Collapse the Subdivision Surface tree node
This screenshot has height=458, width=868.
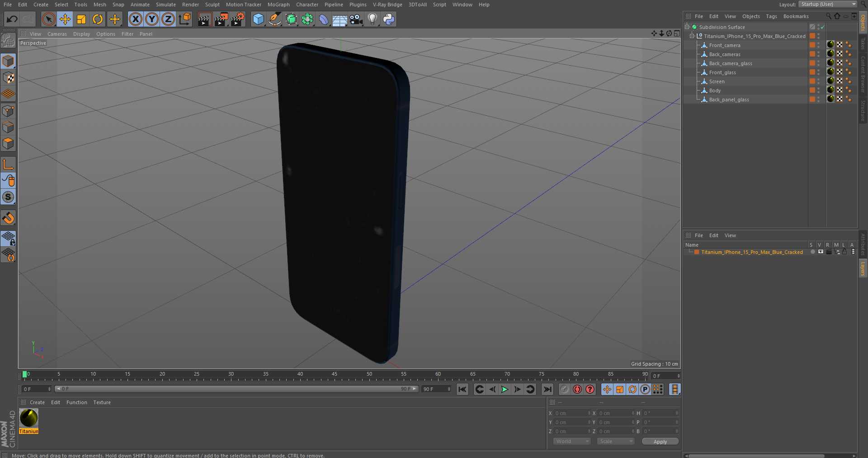(x=687, y=27)
